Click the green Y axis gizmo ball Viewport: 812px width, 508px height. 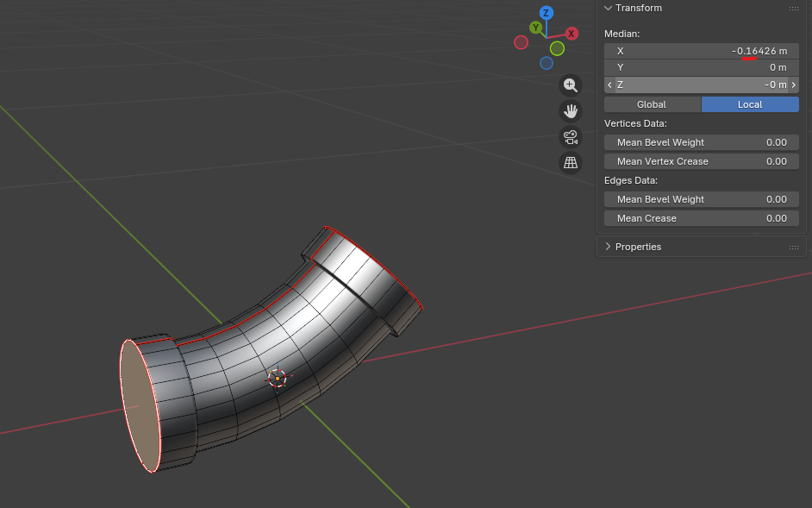tap(536, 28)
